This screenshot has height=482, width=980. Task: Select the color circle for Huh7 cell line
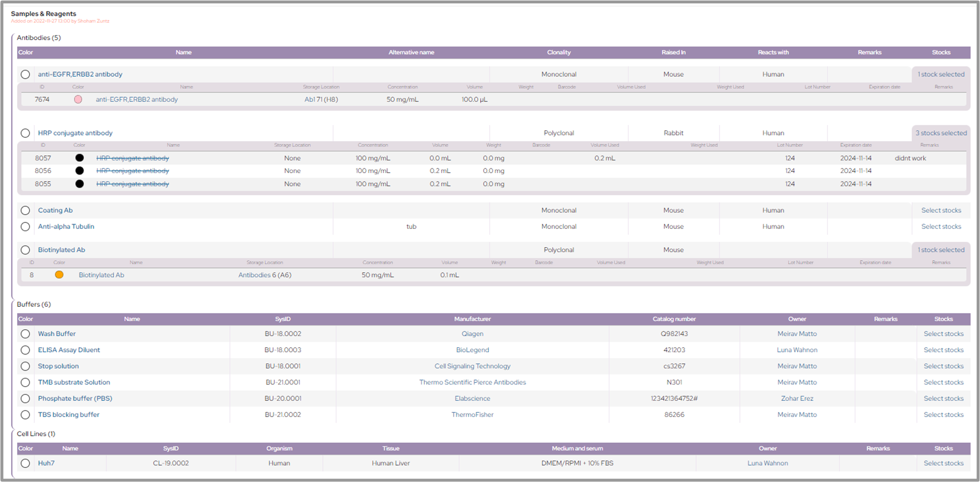25,464
